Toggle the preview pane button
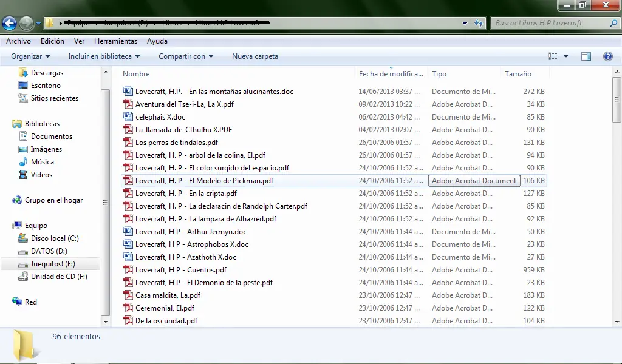Image resolution: width=622 pixels, height=364 pixels. [x=586, y=56]
